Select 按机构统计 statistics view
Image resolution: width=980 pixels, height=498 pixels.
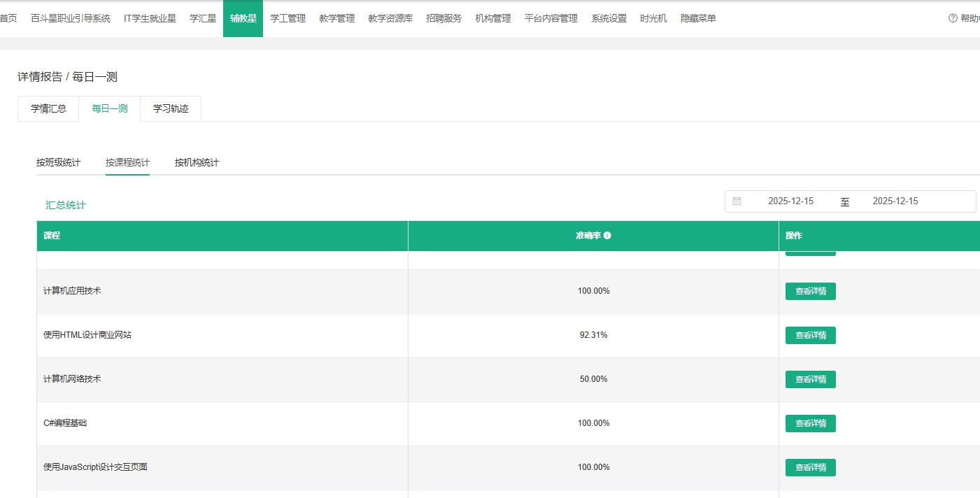pyautogui.click(x=197, y=163)
